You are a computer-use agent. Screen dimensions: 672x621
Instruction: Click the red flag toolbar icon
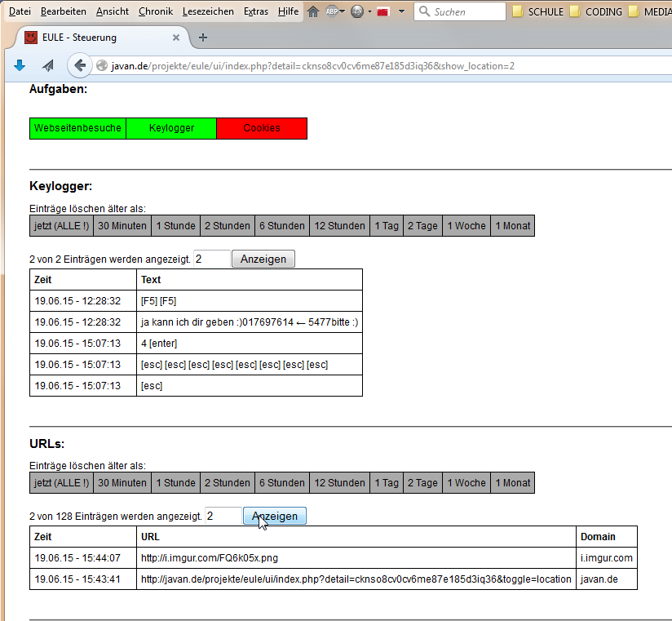(x=382, y=12)
